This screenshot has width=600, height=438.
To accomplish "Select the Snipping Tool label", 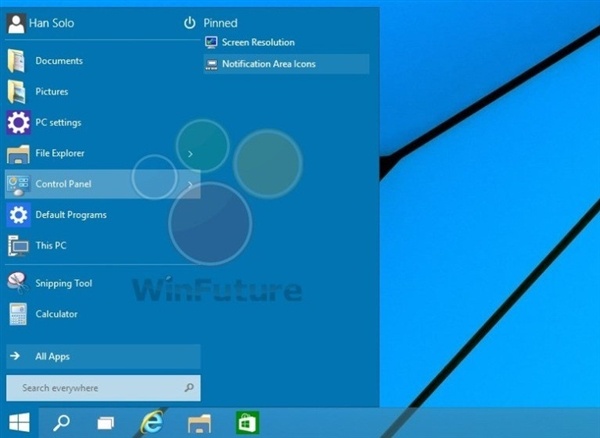I will pos(64,283).
